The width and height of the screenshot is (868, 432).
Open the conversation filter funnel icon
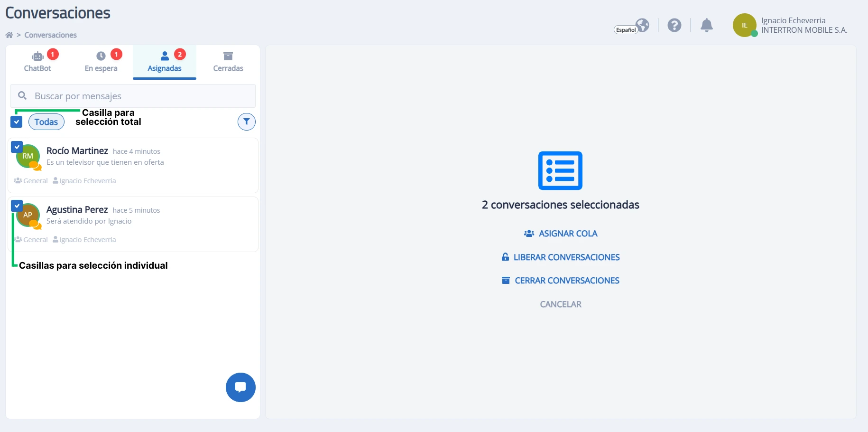click(247, 122)
